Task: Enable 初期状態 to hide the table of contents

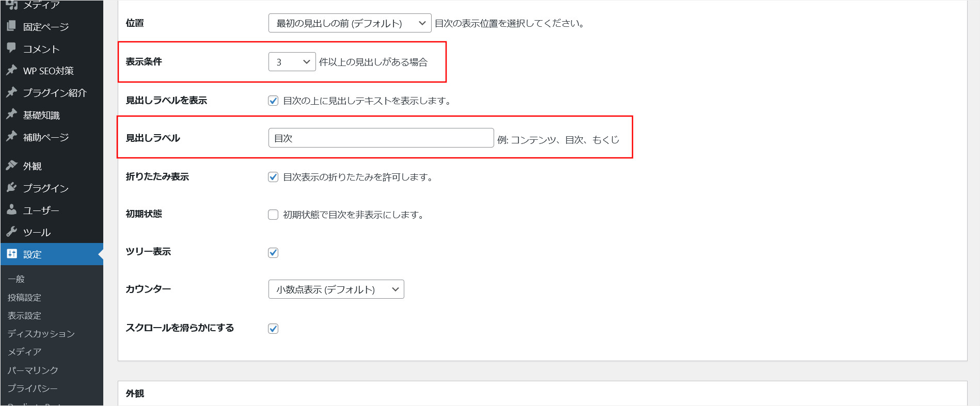Action: point(273,215)
